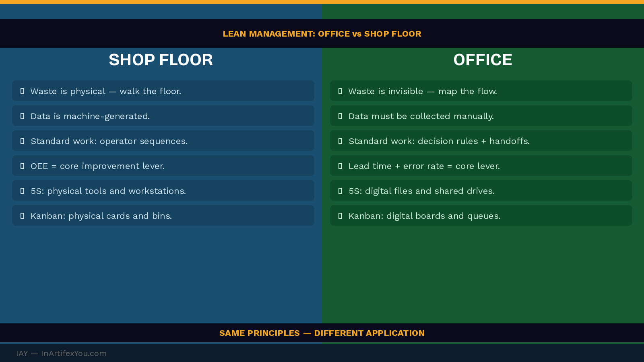Screen dimensions: 644x362
Task: Click 'Data is machine-generated.' row
Action: (x=163, y=116)
